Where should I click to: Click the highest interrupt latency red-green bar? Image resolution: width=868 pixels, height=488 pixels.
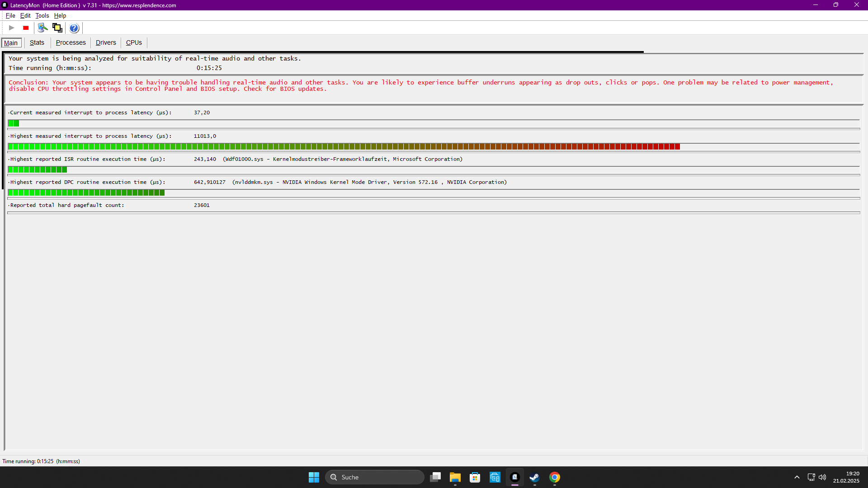[344, 146]
